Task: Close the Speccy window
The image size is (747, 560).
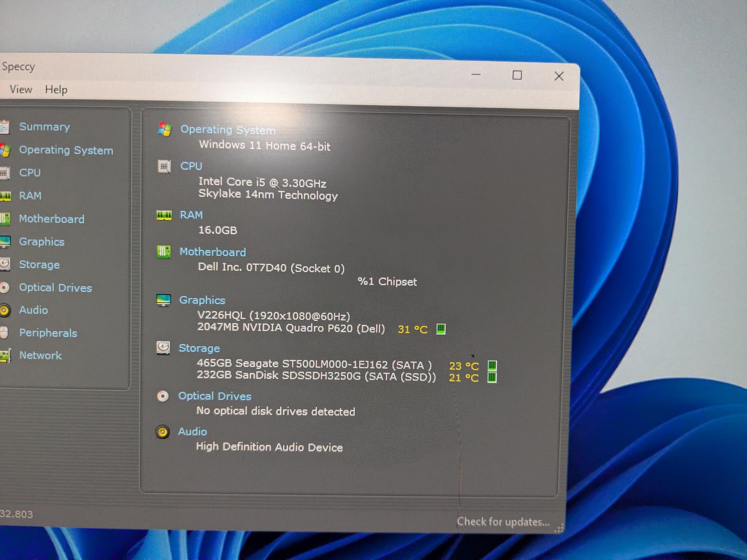Action: pos(559,76)
